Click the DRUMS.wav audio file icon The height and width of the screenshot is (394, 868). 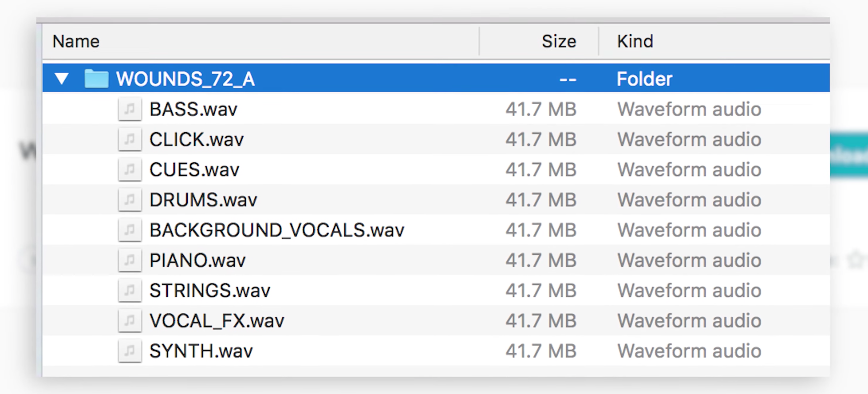[130, 200]
